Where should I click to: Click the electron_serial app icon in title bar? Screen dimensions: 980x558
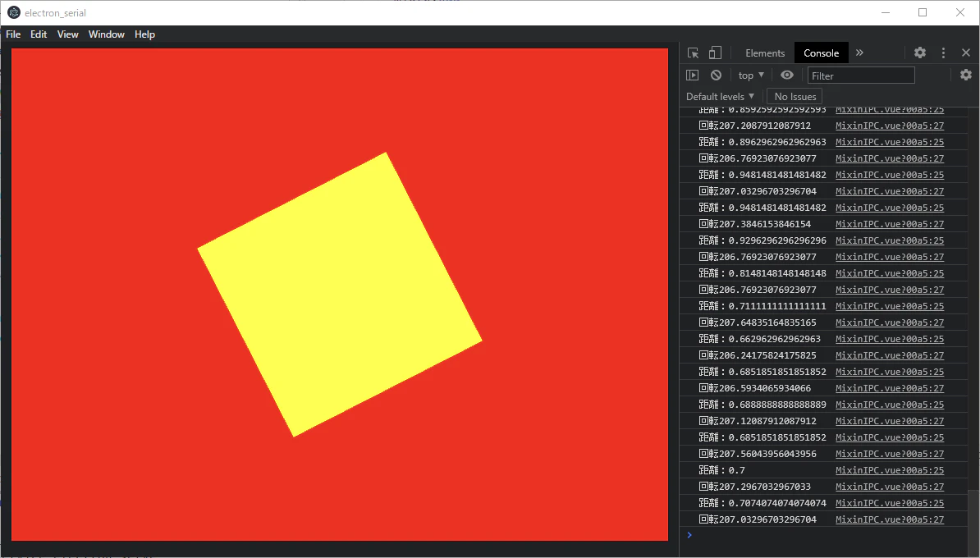14,12
